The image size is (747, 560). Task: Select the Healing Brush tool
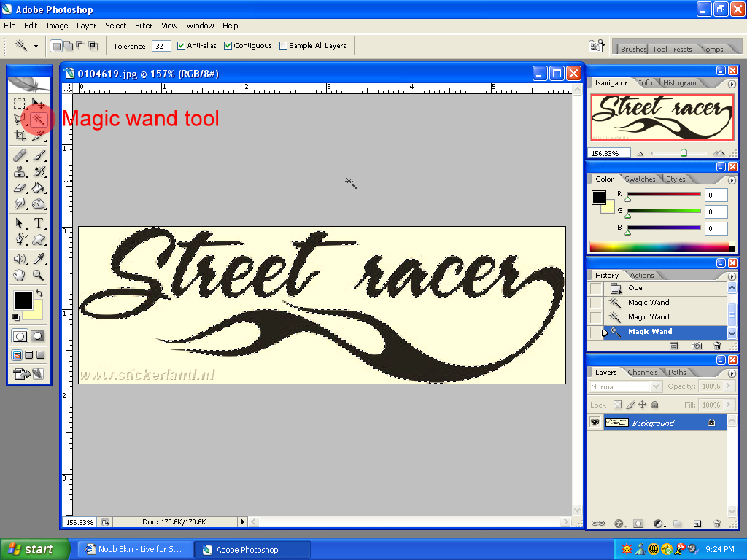pos(20,155)
